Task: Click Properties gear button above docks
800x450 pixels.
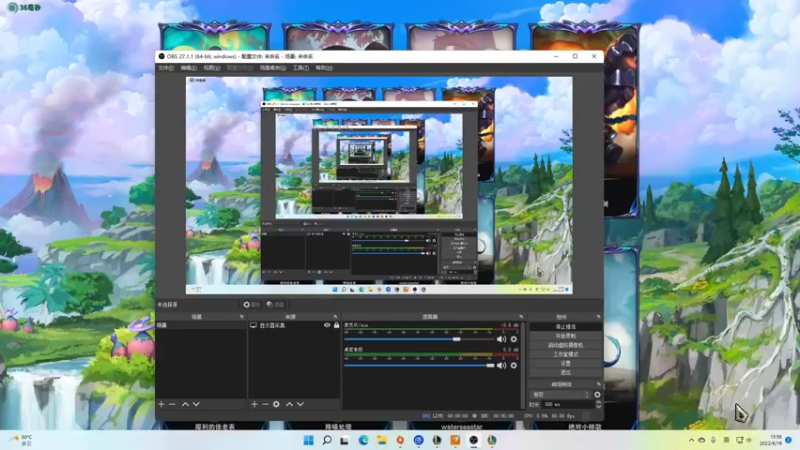Action: click(x=251, y=305)
